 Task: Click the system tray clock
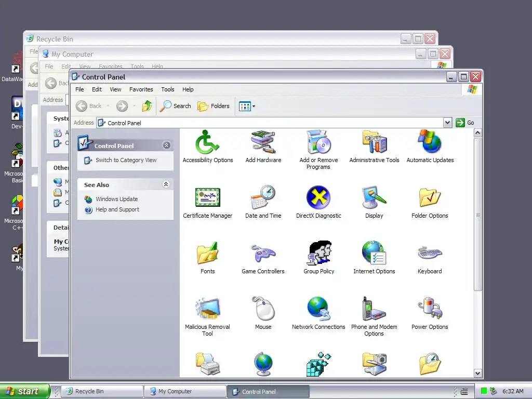point(513,391)
